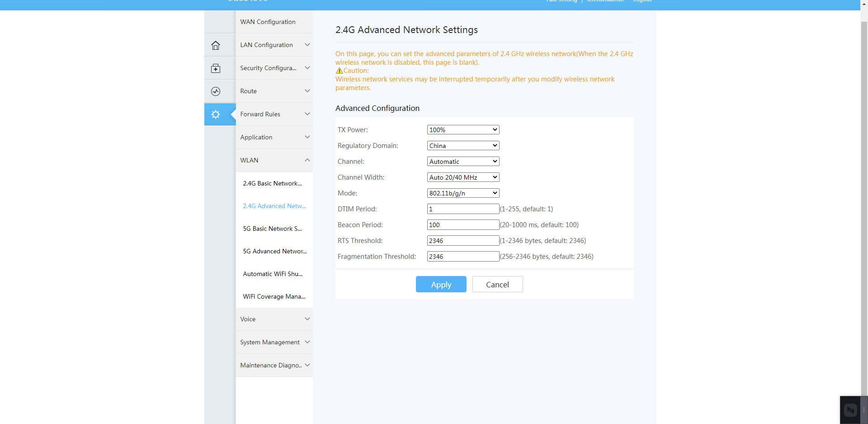Click the Beacon Period input field
The image size is (868, 424).
point(463,225)
